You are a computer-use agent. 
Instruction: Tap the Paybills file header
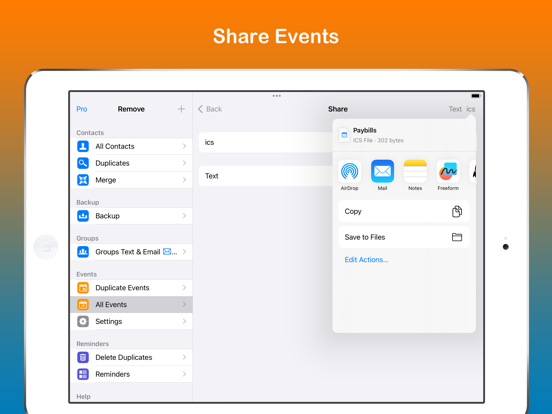[404, 135]
